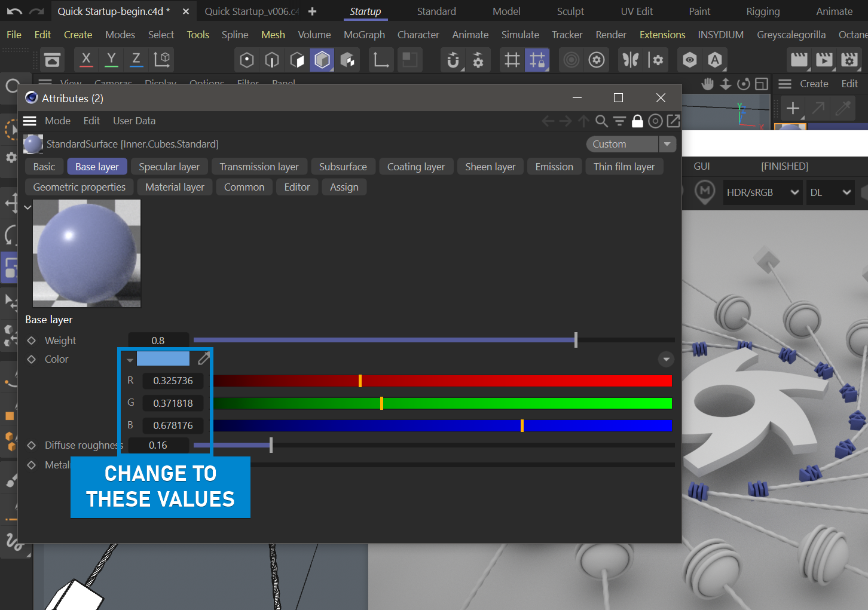Click the lock element icon in Attributes

637,121
